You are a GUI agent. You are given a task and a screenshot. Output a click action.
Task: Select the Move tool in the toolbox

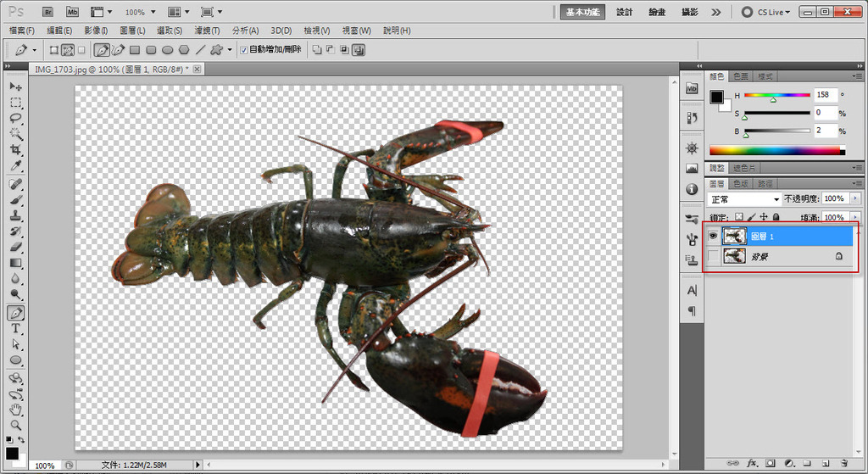pyautogui.click(x=15, y=86)
